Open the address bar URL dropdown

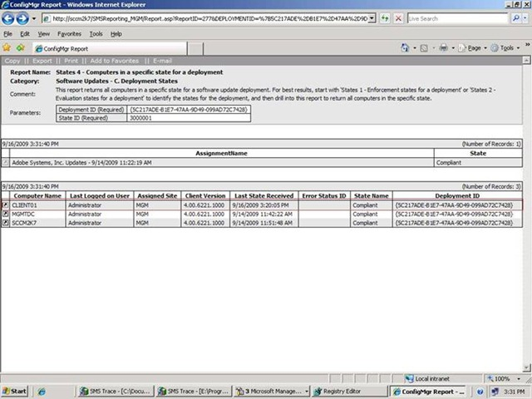(371, 17)
